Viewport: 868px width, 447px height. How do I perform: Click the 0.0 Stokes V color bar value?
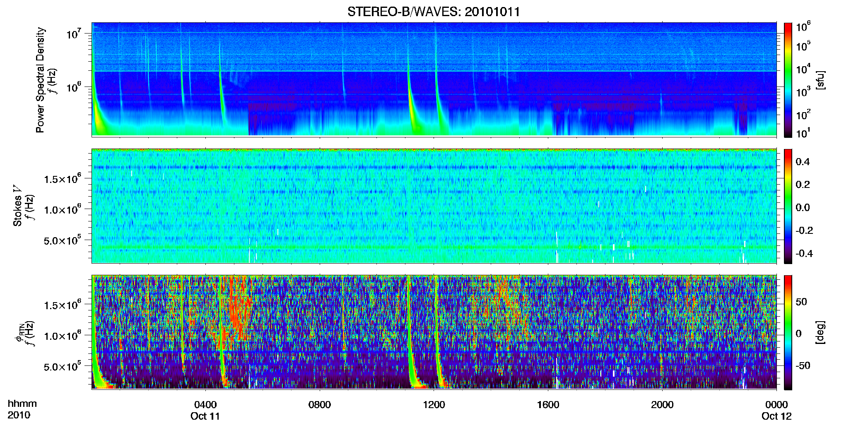pyautogui.click(x=803, y=207)
